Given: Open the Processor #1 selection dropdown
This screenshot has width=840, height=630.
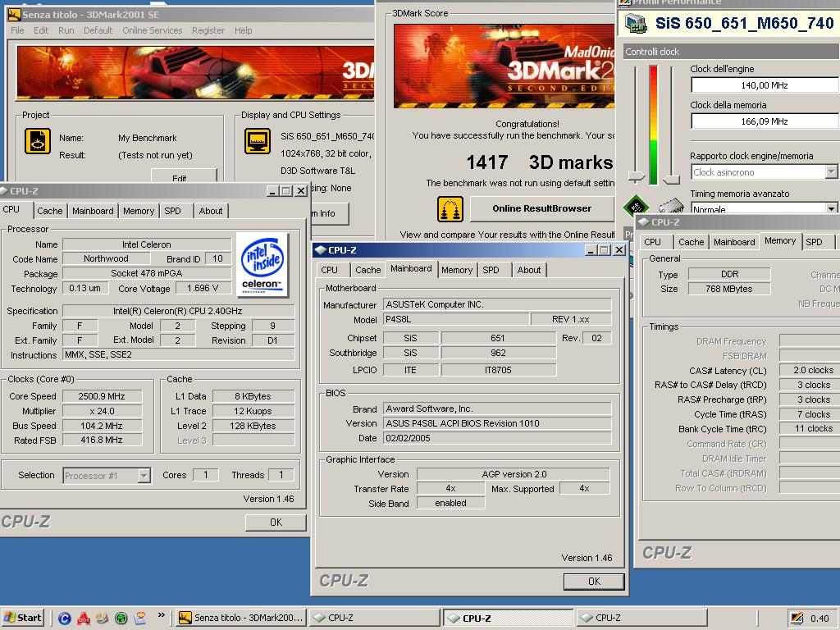Looking at the screenshot, I should point(144,476).
